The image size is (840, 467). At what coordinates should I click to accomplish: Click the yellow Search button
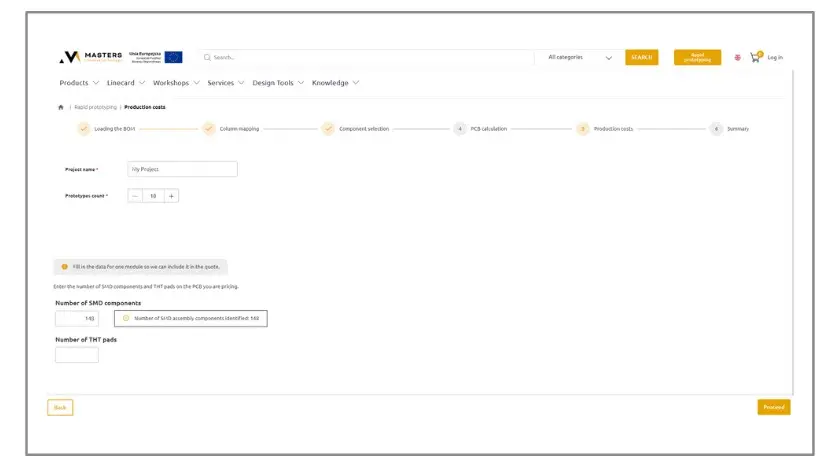(641, 57)
